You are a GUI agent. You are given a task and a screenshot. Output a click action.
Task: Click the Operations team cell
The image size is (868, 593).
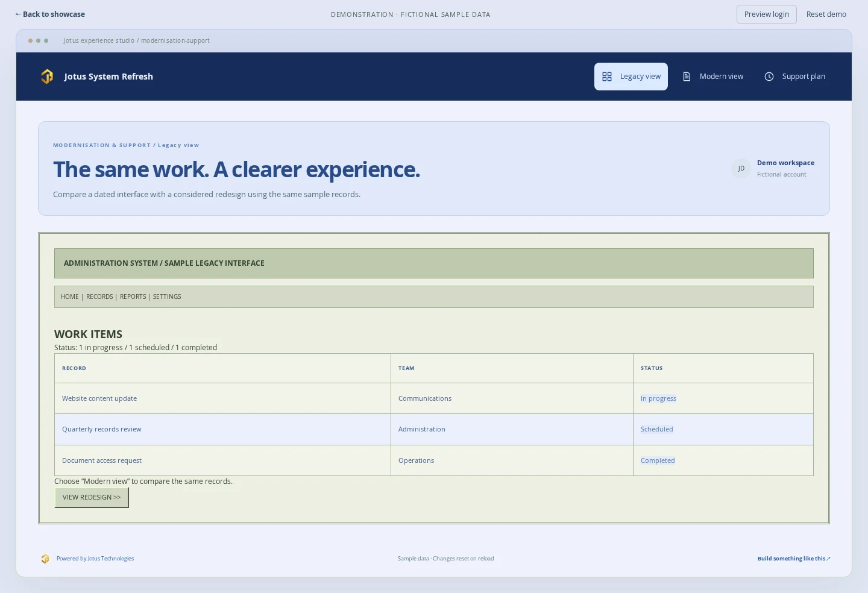[512, 460]
